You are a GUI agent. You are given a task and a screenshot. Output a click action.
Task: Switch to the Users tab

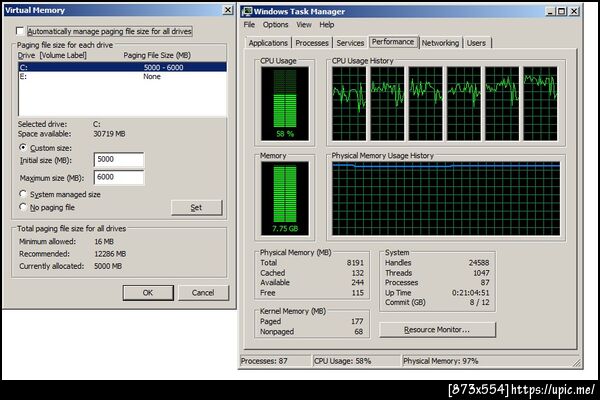coord(476,43)
